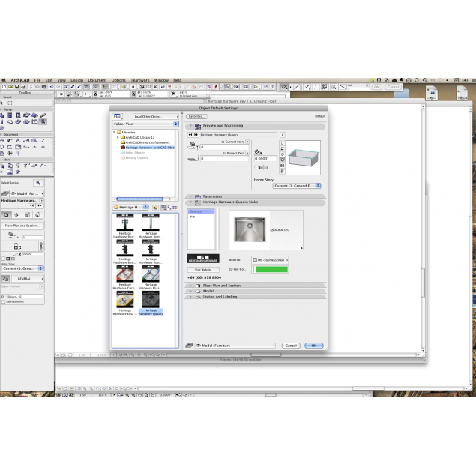Click the eyedropper pick-up parameters icon
Screen dimensions: 476x476
pyautogui.click(x=72, y=87)
